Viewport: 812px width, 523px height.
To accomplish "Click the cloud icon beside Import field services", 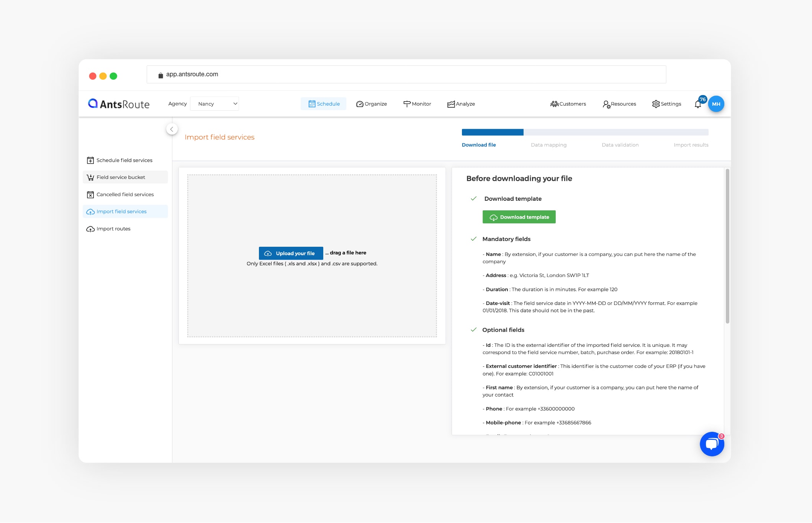I will click(90, 212).
